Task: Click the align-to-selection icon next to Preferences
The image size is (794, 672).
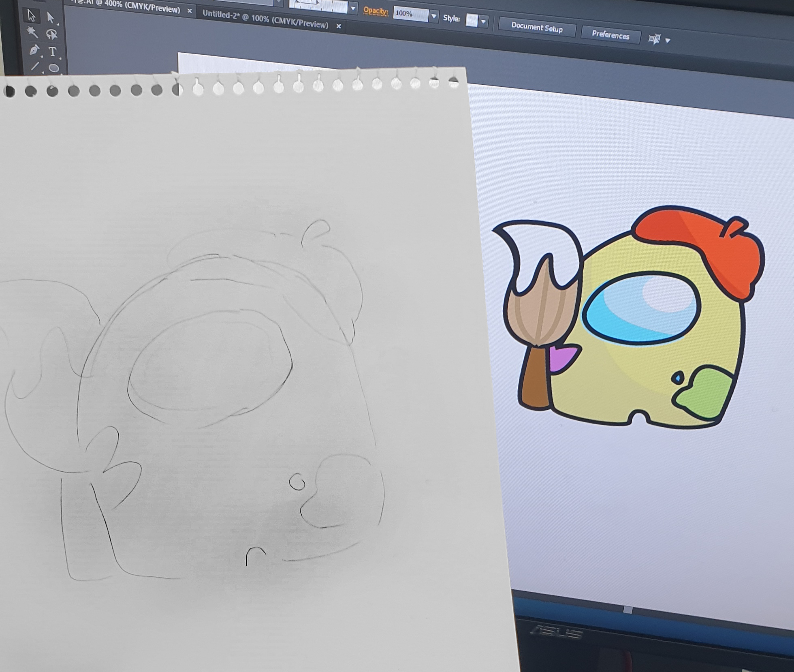Action: [x=654, y=39]
